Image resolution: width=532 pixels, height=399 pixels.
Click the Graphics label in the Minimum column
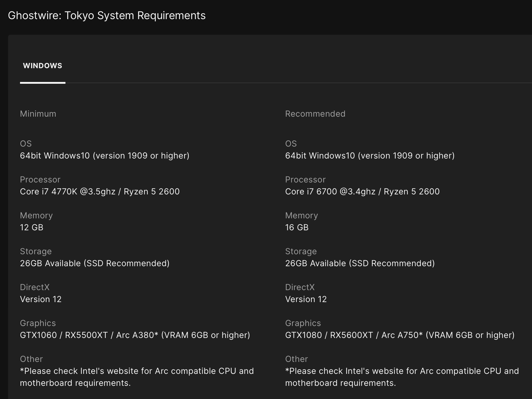pos(38,323)
